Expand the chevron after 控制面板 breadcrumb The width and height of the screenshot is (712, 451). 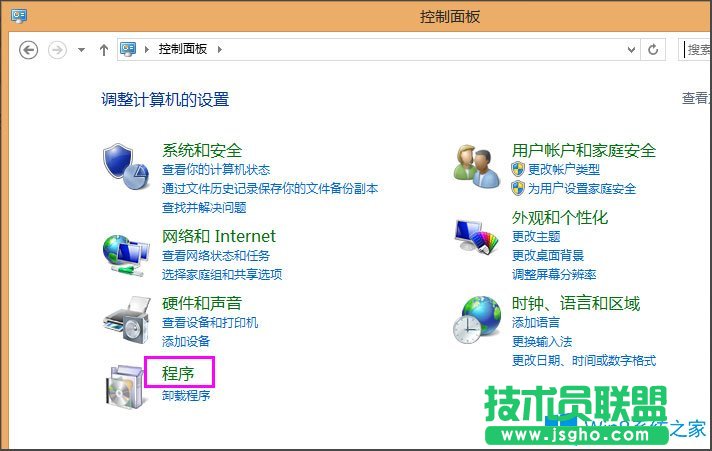coord(220,50)
